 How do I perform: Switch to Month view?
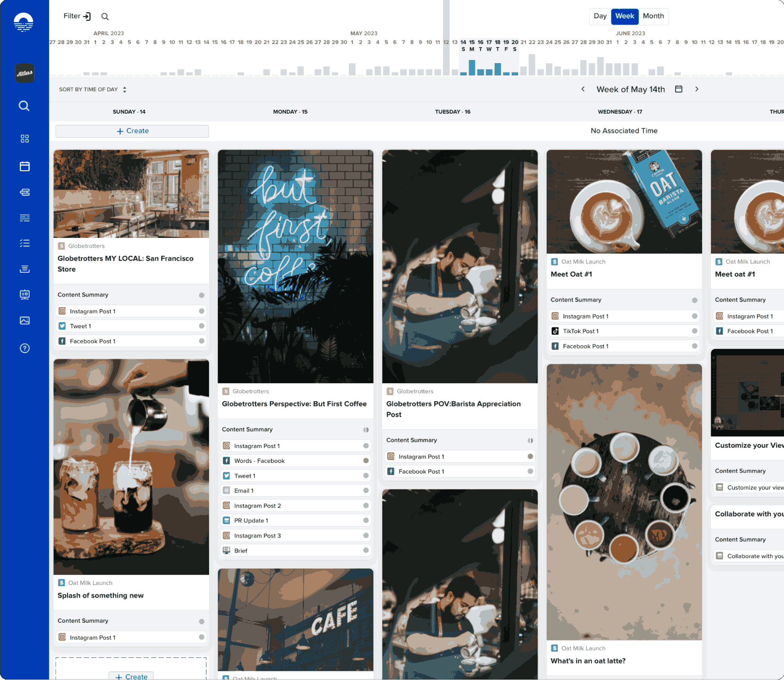(653, 16)
